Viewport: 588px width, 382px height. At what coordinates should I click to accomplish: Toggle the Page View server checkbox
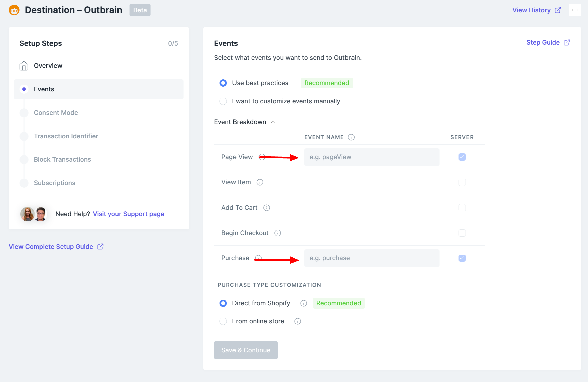(462, 157)
